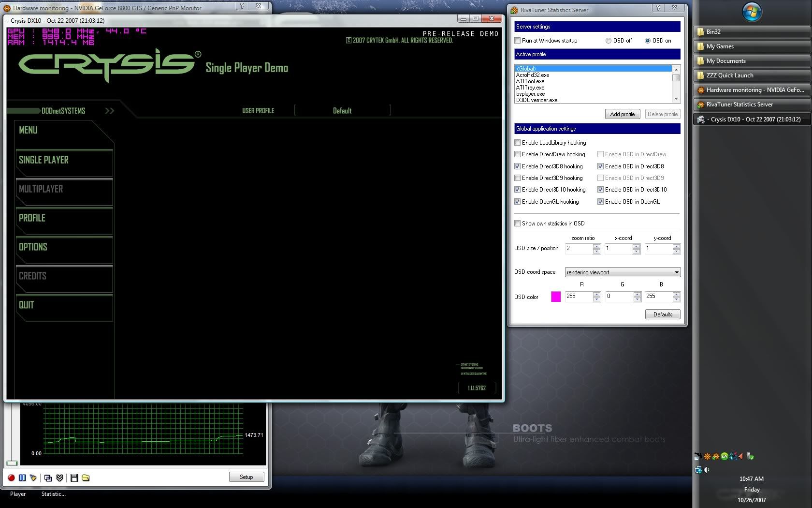Click Quit in Crysis menu

click(64, 308)
